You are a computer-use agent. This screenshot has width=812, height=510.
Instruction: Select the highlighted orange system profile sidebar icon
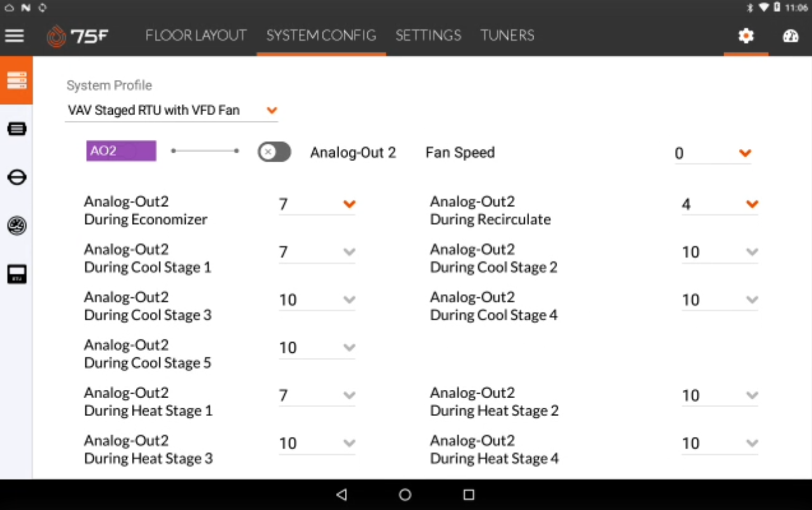[16, 80]
